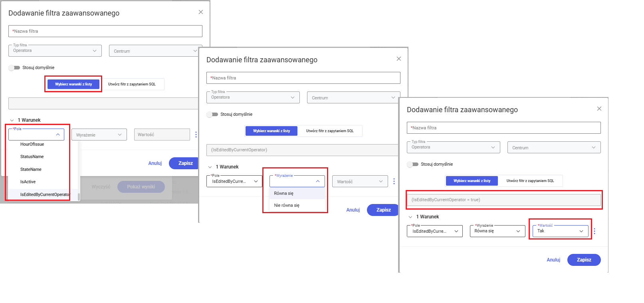The image size is (644, 303).
Task: Click three-dot options icon in middle dialog
Action: pyautogui.click(x=394, y=181)
